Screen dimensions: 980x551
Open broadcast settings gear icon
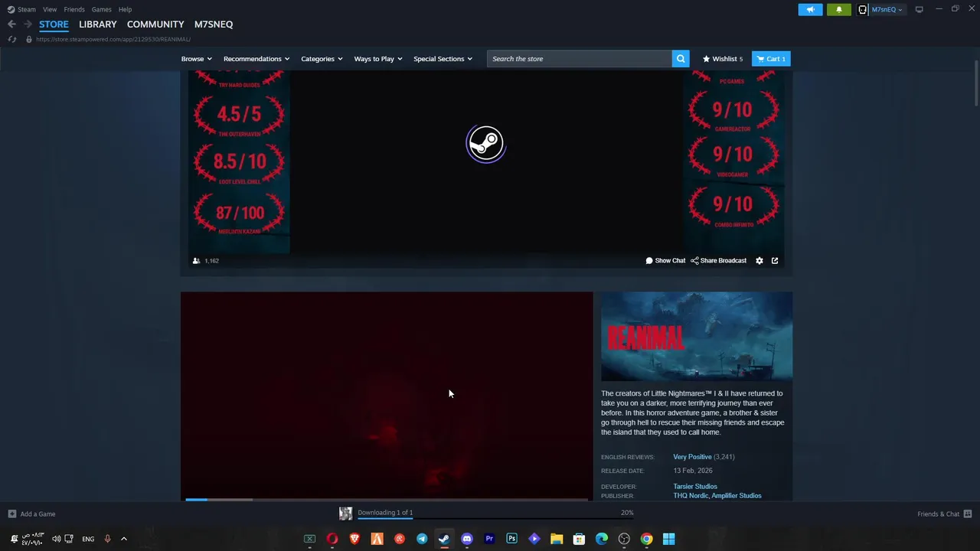point(759,261)
